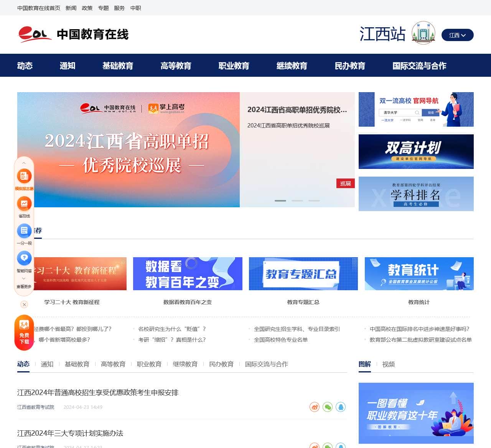Expand 查看更多 in the floating sidebar
The image size is (491, 448).
coord(24,285)
